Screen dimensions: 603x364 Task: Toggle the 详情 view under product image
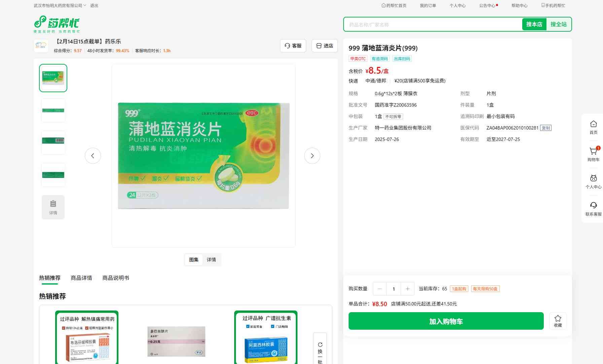(x=211, y=260)
